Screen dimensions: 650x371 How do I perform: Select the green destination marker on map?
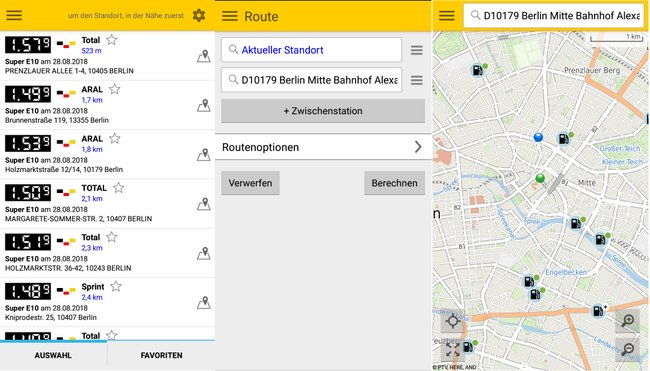tap(540, 178)
